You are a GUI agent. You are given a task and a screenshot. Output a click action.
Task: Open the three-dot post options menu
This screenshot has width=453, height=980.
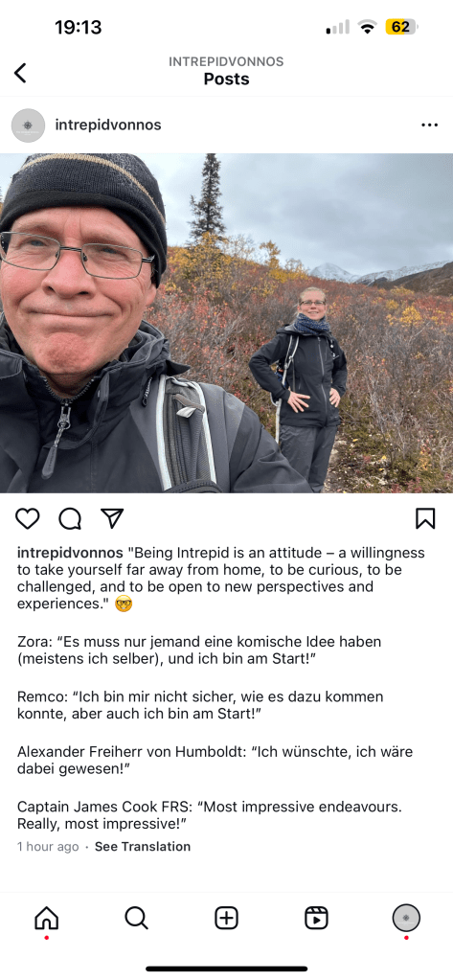[429, 125]
